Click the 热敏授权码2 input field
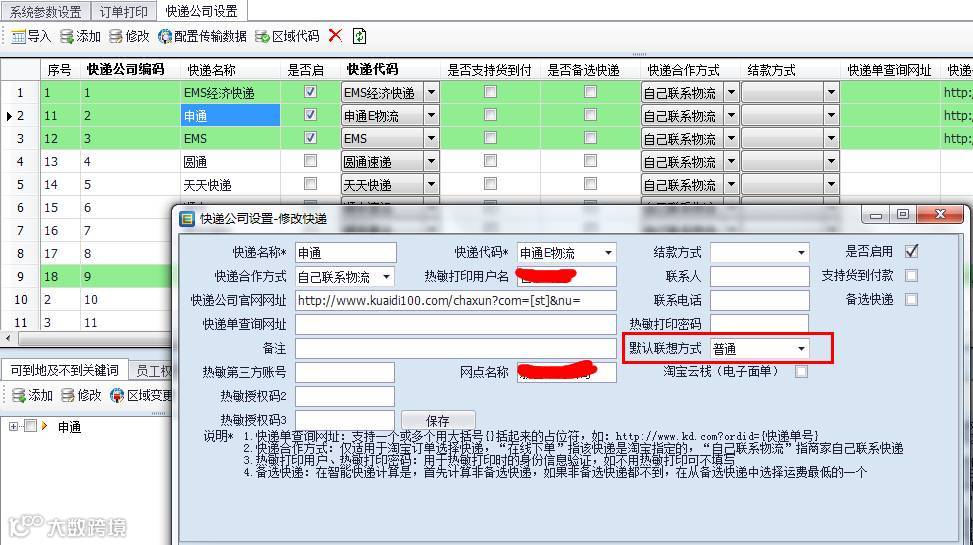This screenshot has height=545, width=973. point(345,396)
